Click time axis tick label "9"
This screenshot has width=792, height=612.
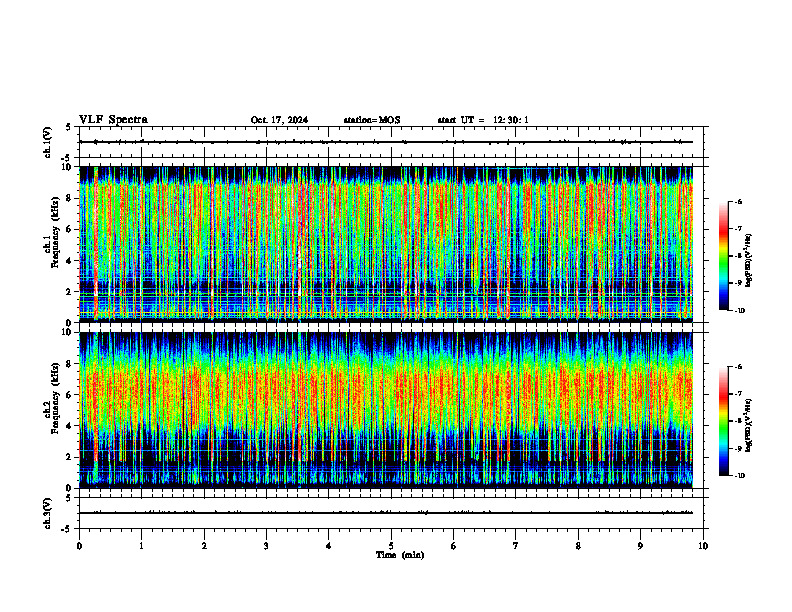[640, 546]
